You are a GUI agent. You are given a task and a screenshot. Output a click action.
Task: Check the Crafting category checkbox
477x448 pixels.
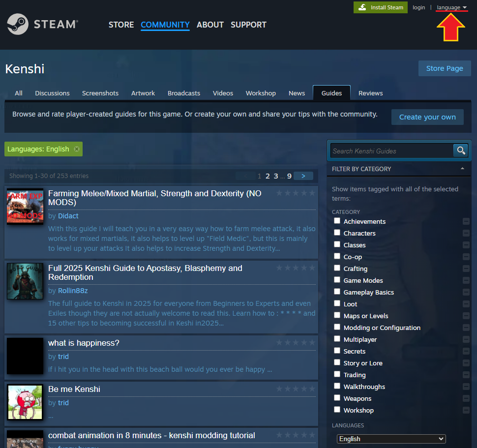pos(337,268)
